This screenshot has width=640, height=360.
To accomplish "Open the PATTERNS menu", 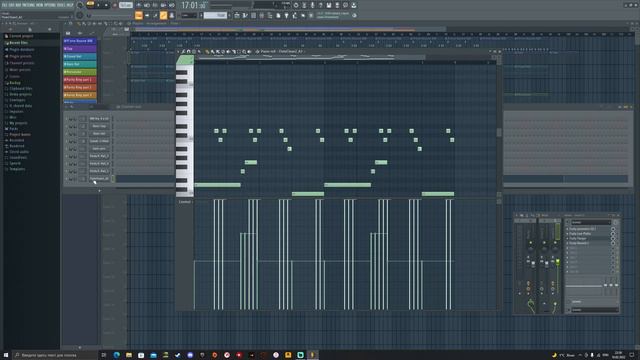I will [29, 5].
